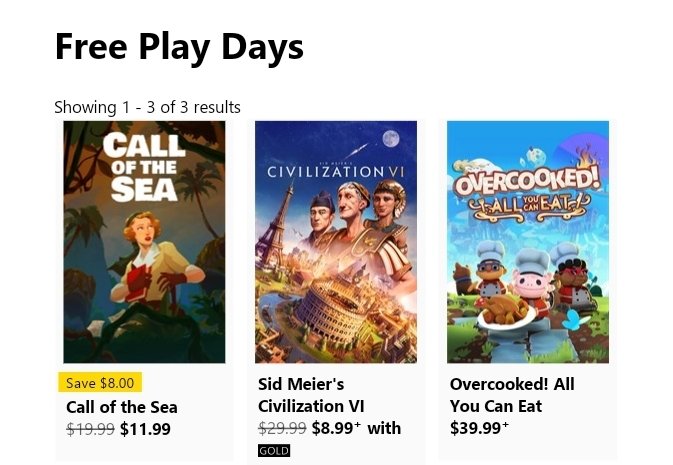Click the Showing 1 - 3 of 3 results text
Image resolution: width=673 pixels, height=465 pixels.
[147, 107]
